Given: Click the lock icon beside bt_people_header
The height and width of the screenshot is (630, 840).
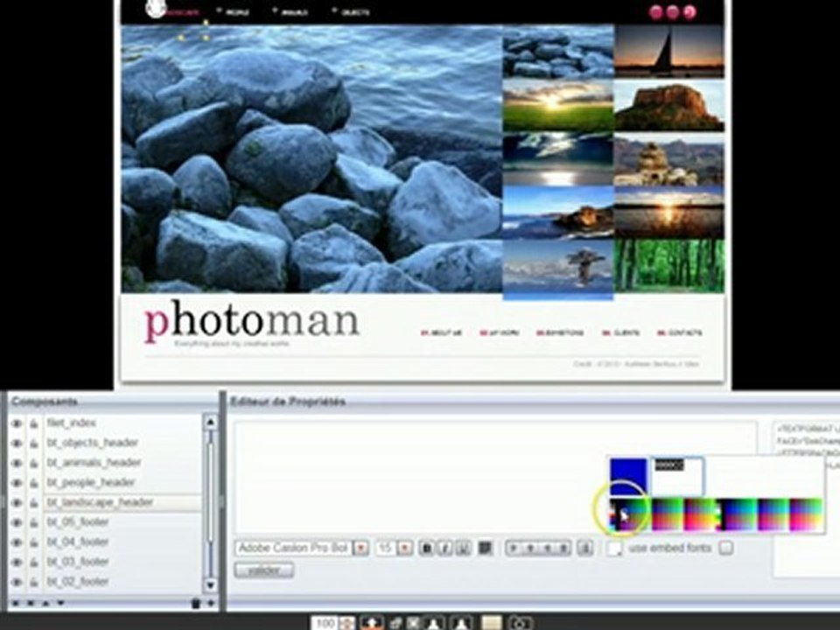Looking at the screenshot, I should click(34, 483).
